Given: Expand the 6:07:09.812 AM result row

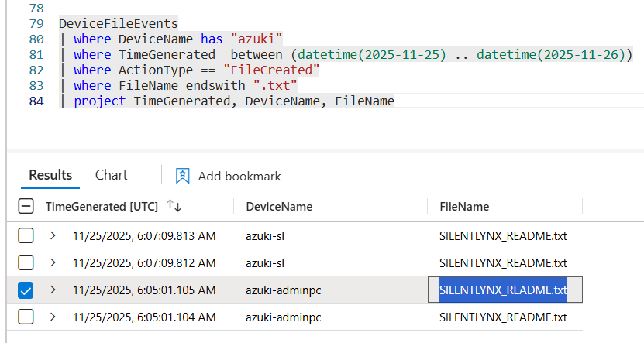Looking at the screenshot, I should coord(53,262).
